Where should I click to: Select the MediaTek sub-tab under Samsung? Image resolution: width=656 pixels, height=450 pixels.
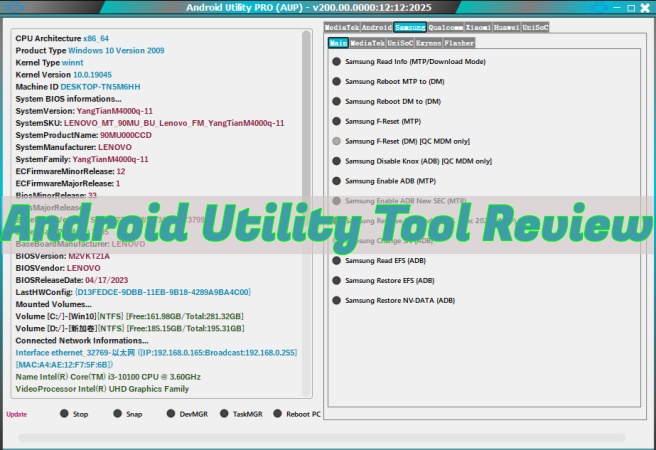367,43
